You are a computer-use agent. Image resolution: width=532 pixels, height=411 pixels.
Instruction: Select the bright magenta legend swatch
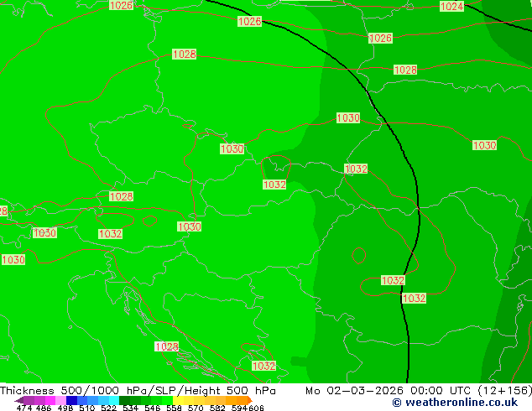(50, 400)
